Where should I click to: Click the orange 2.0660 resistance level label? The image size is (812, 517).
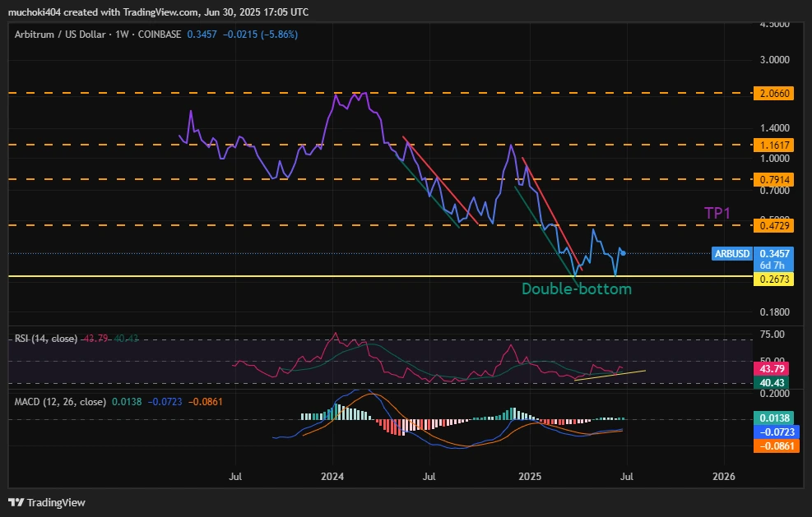click(x=773, y=93)
